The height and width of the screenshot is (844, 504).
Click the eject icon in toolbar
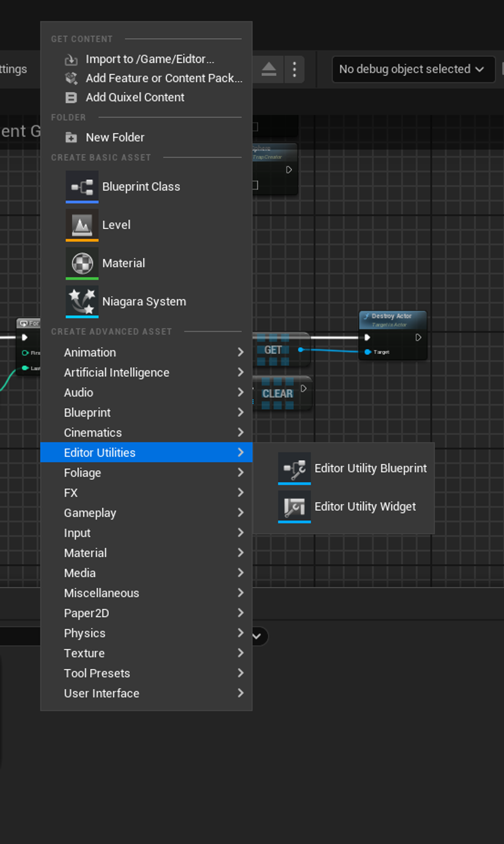[269, 69]
